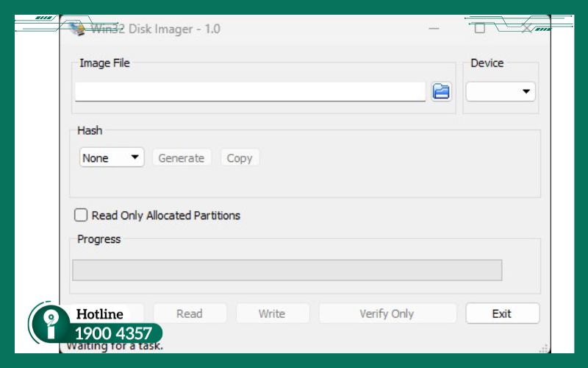Click the Exit button
588x368 pixels.
coord(503,314)
